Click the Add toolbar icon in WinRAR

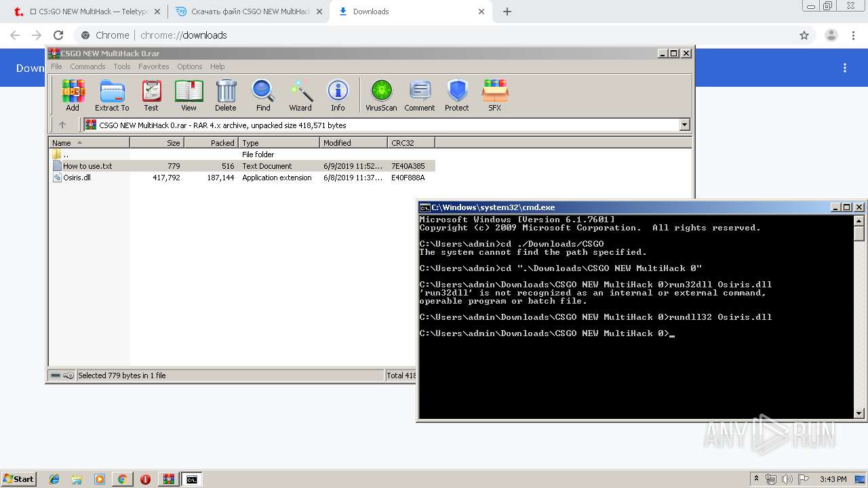(x=73, y=95)
